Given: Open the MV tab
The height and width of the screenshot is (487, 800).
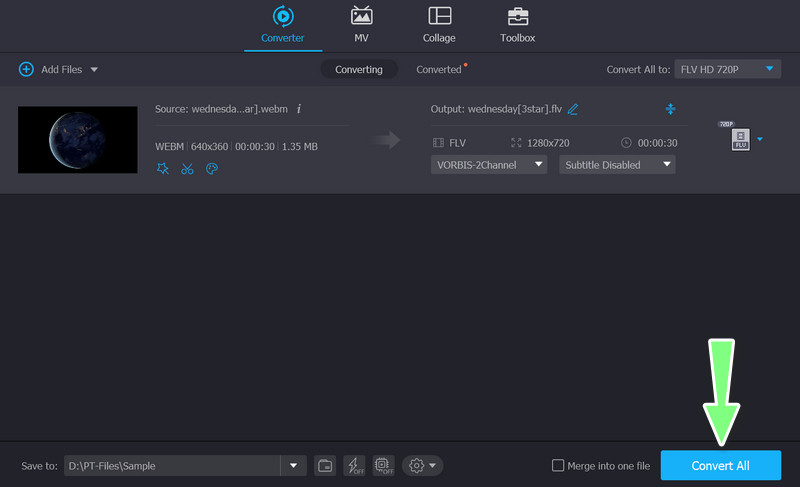Looking at the screenshot, I should click(361, 25).
